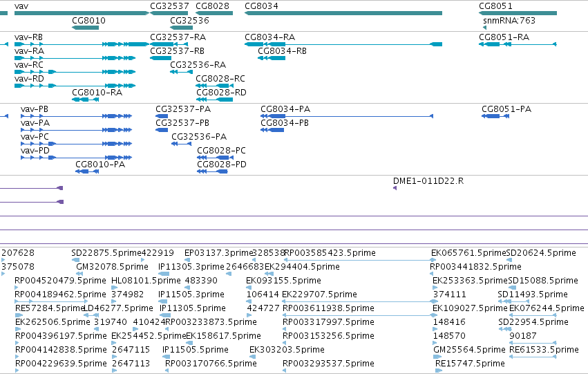
Task: Click the CG8010-RA transcript label
Action: point(97,92)
